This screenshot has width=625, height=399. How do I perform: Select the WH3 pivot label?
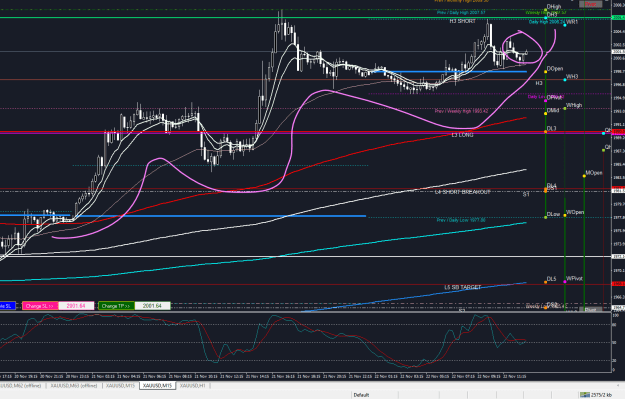tap(572, 77)
